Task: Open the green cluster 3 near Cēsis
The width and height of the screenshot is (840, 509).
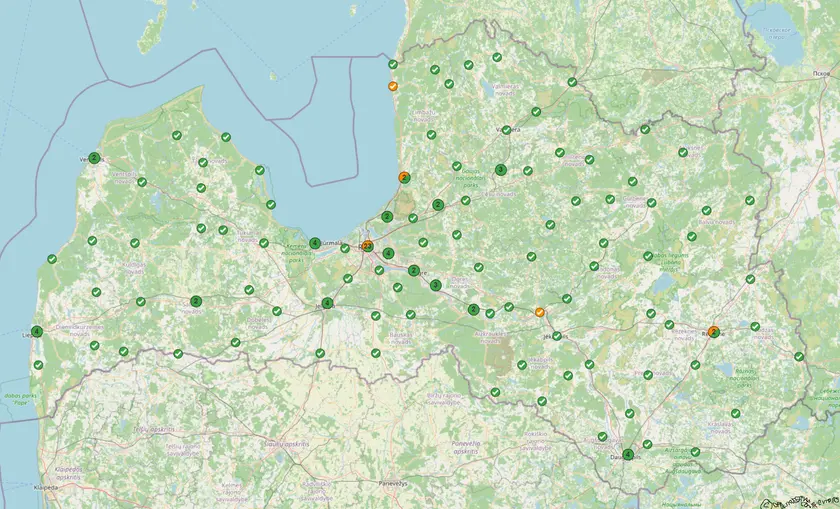Action: 501,170
